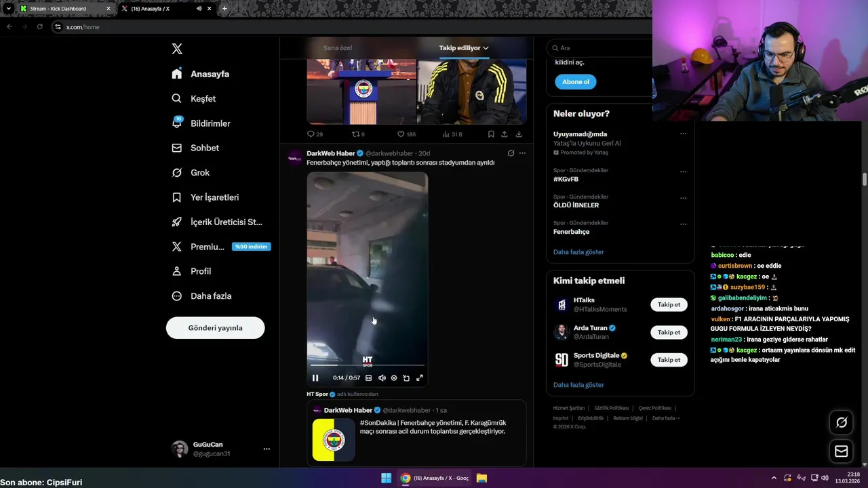Like the tweet with 186 likes
Screen dimensions: 868x488
406,134
